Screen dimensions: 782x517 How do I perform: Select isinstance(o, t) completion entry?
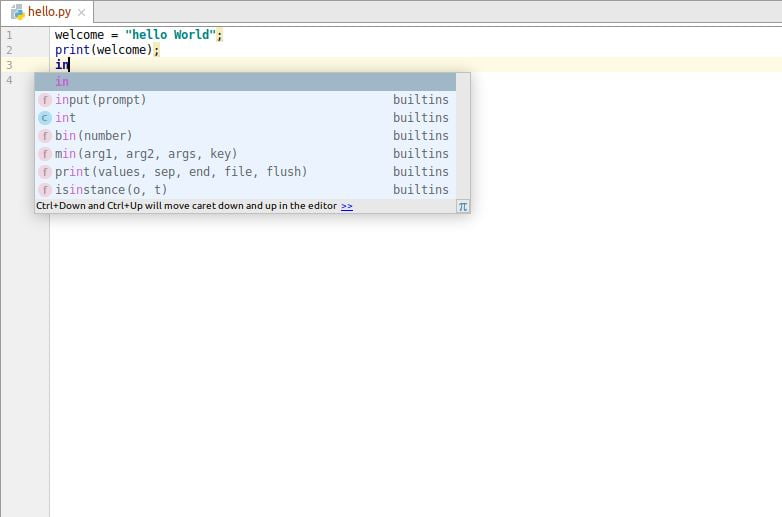[x=245, y=189]
